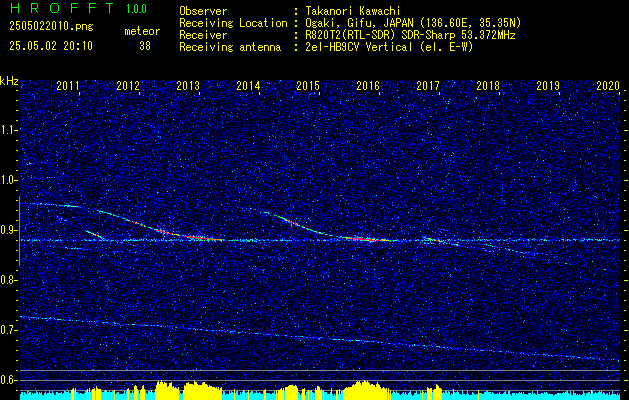Viewport: 629px width, 400px height.
Task: Click the timestamp 25.05.02 20:10
Action: pos(51,46)
